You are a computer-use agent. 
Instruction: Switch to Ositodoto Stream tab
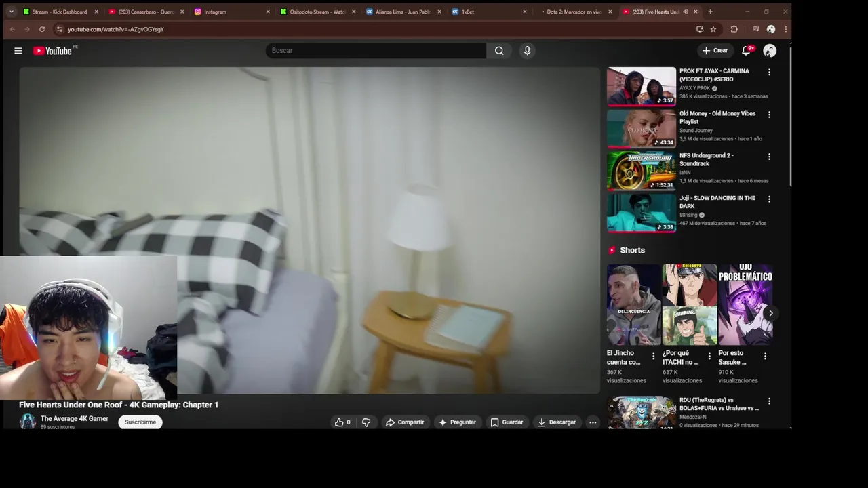(x=317, y=12)
